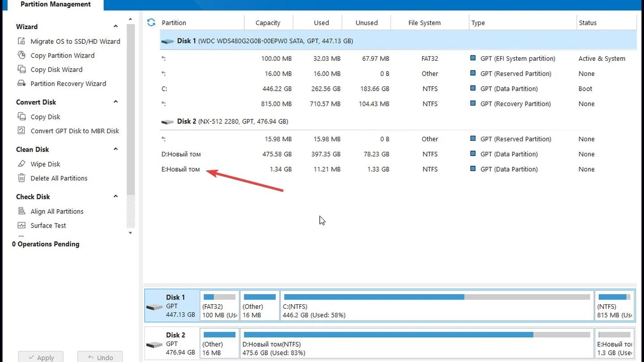Image resolution: width=644 pixels, height=362 pixels.
Task: Click the Copy Partition Wizard icon
Action: tap(21, 55)
